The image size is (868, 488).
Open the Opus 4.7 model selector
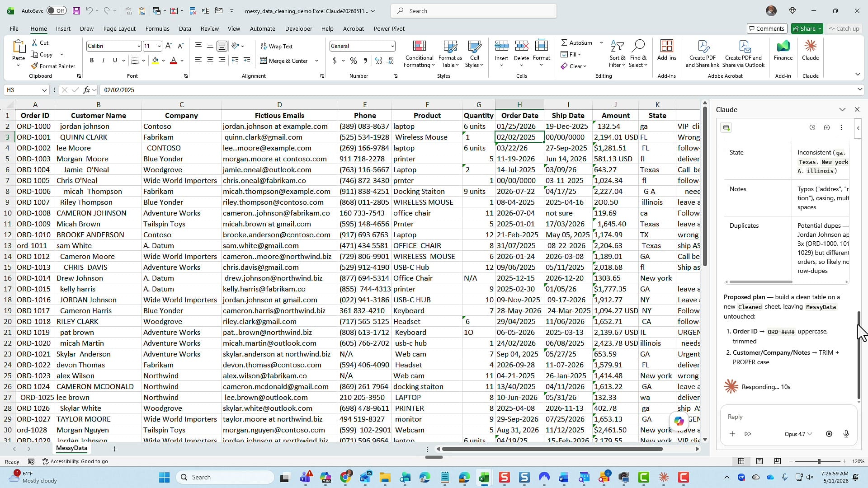[x=798, y=434]
